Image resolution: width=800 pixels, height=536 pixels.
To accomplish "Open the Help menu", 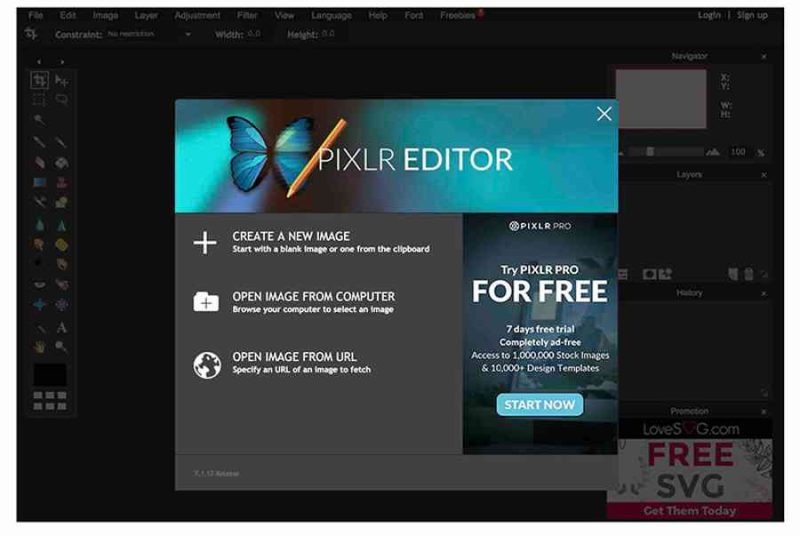I will tap(378, 15).
